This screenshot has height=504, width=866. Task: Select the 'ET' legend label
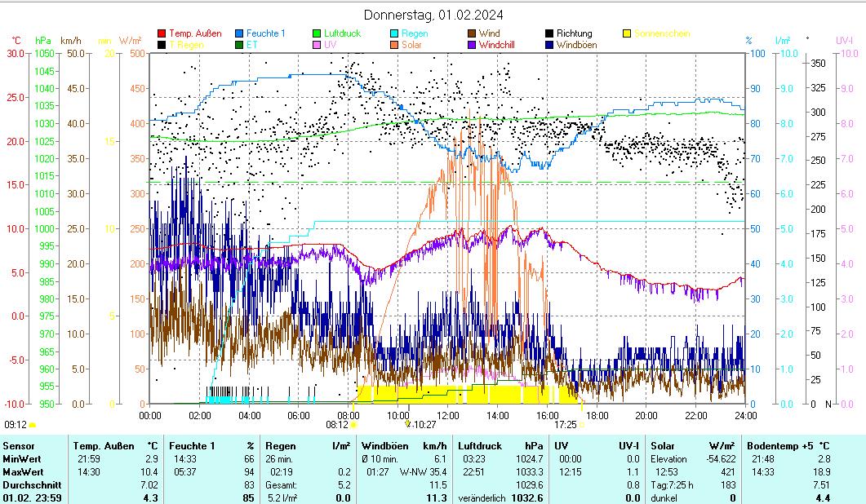tap(252, 46)
